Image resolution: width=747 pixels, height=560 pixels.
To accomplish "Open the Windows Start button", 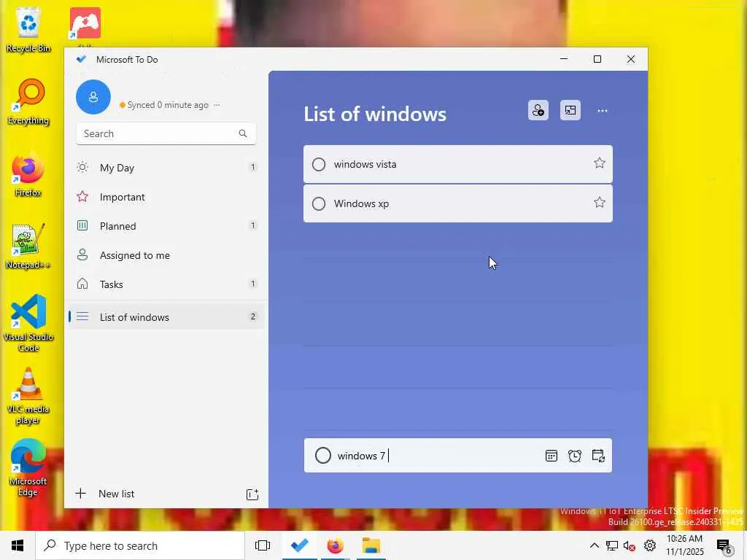I will tap(18, 545).
